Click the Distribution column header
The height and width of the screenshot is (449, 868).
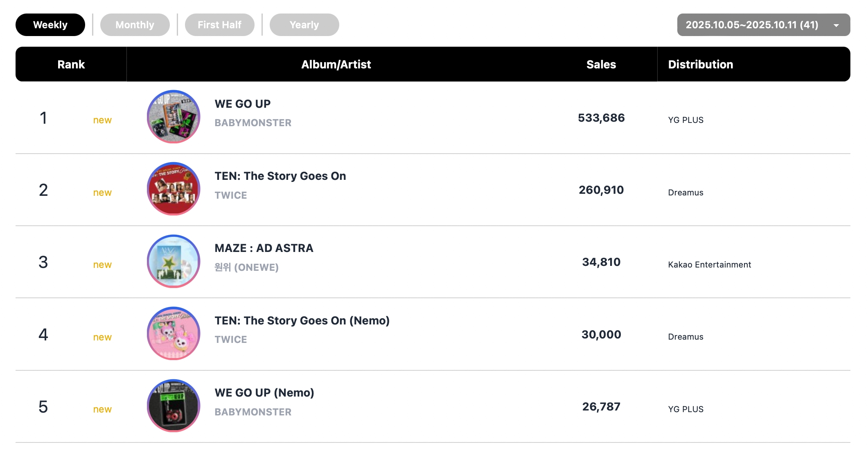tap(700, 64)
